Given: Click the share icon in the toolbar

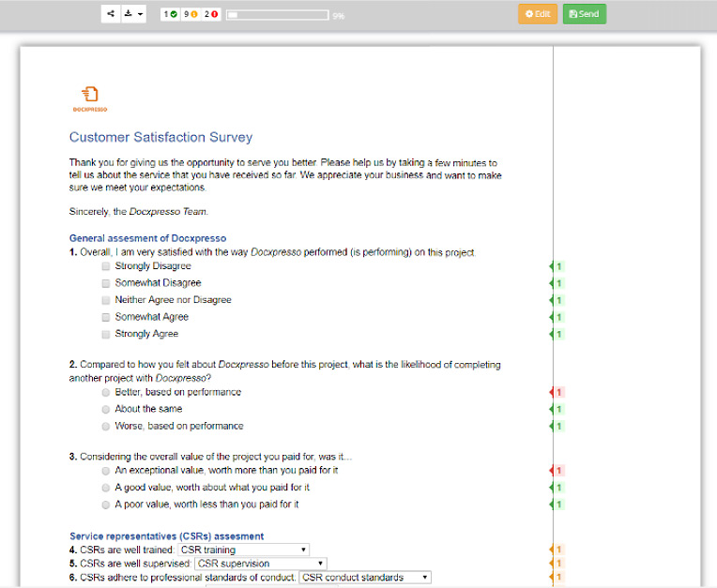Looking at the screenshot, I should point(111,14).
